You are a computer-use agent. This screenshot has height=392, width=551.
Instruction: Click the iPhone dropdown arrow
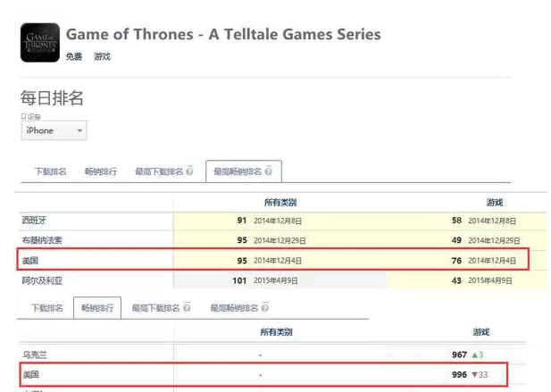(x=79, y=130)
